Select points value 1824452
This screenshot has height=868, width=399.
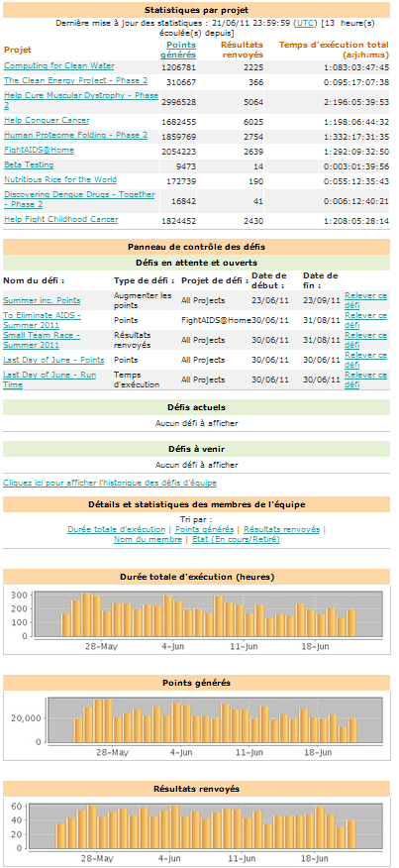point(178,221)
